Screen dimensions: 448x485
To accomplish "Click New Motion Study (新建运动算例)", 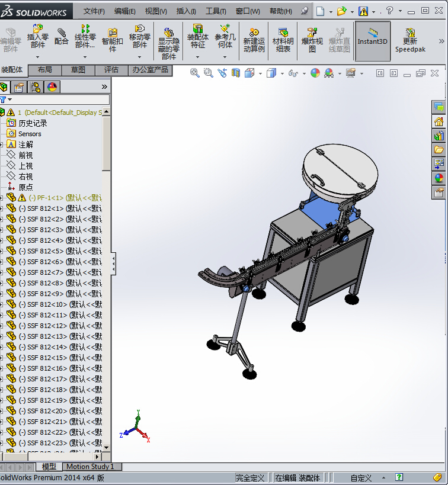I will pyautogui.click(x=254, y=40).
